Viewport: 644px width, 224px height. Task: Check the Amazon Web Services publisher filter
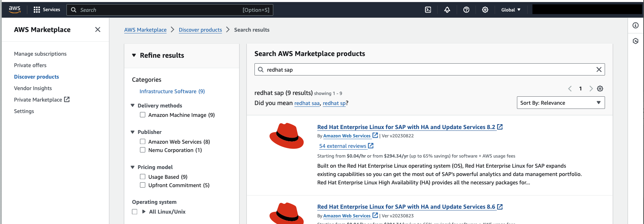142,142
